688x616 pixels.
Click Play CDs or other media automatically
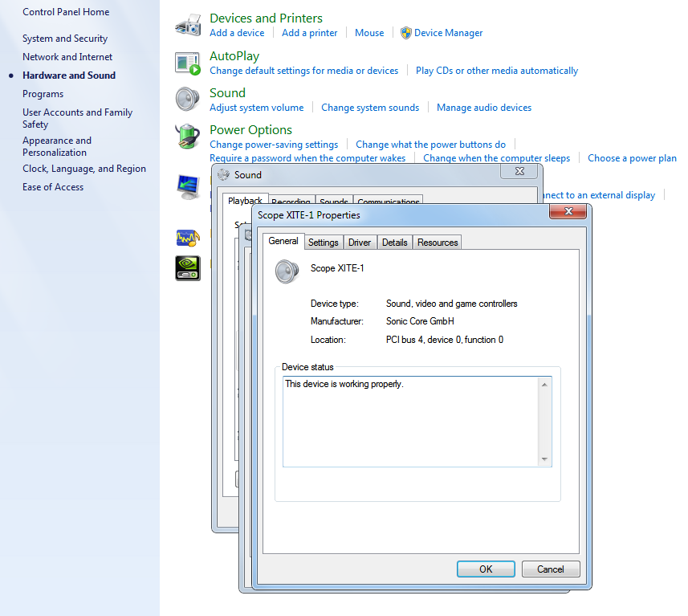click(x=497, y=71)
